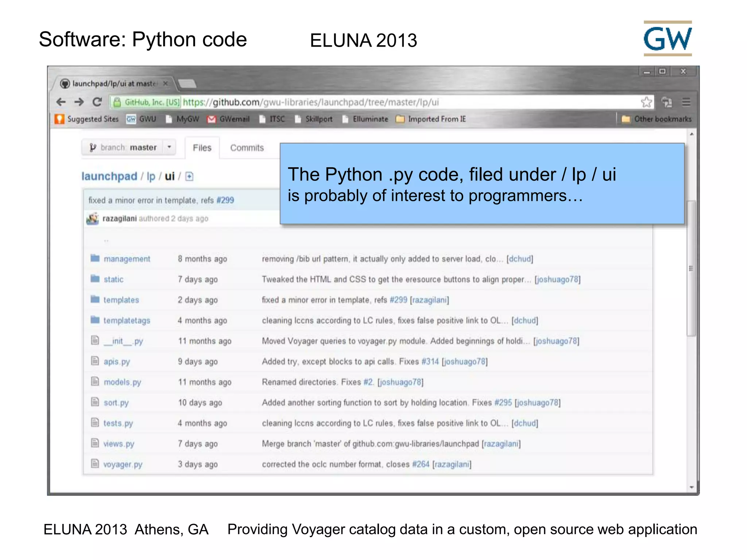The height and width of the screenshot is (560, 747).
Task: Go up to the parent directory (..)
Action: click(106, 240)
